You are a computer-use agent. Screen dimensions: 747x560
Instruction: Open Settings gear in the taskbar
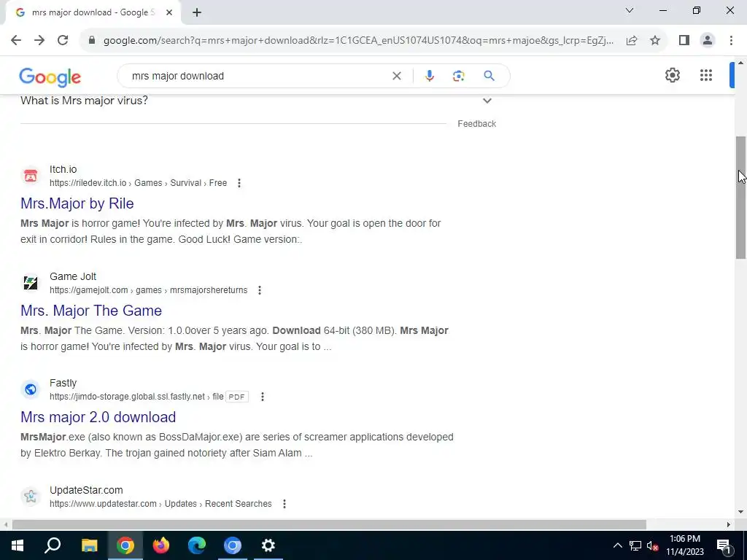coord(268,545)
